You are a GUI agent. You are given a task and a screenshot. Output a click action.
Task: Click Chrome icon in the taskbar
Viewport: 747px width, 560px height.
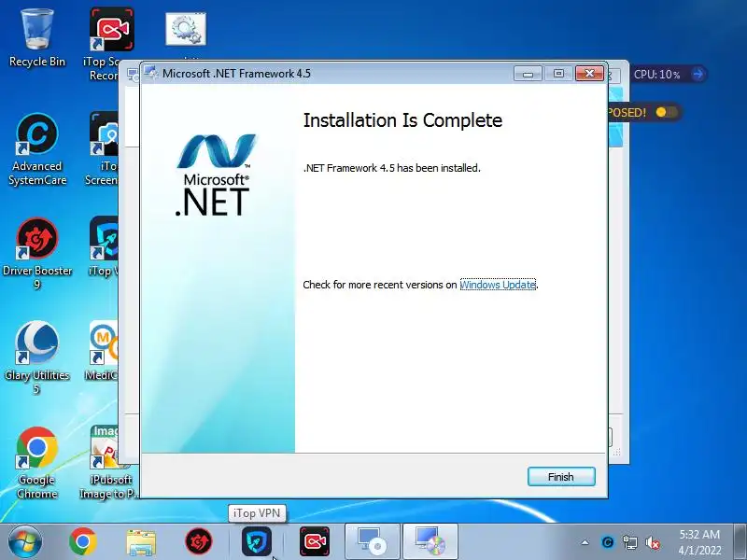pos(83,541)
